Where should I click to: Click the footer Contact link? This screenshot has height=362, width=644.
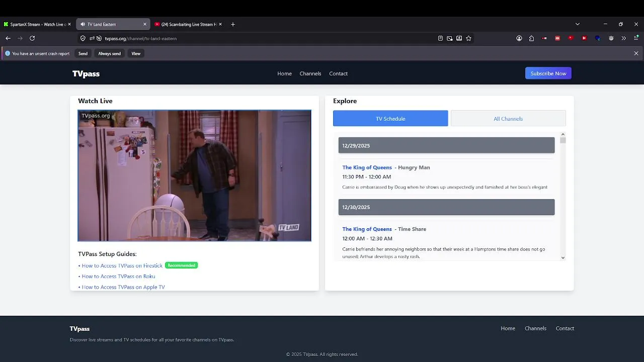coord(565,328)
